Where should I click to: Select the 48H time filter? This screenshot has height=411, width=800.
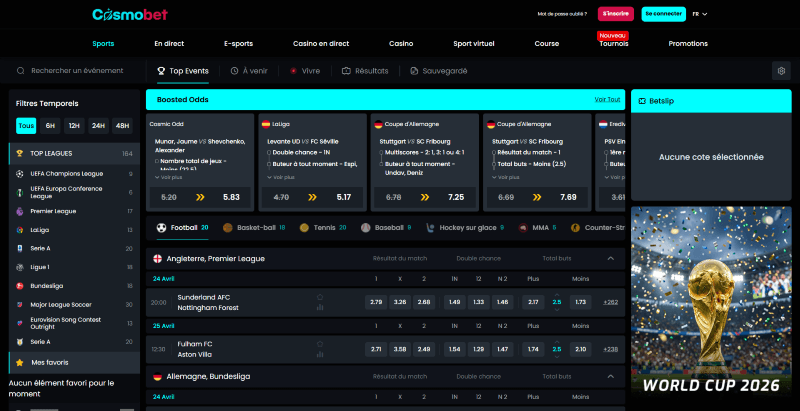(x=122, y=125)
